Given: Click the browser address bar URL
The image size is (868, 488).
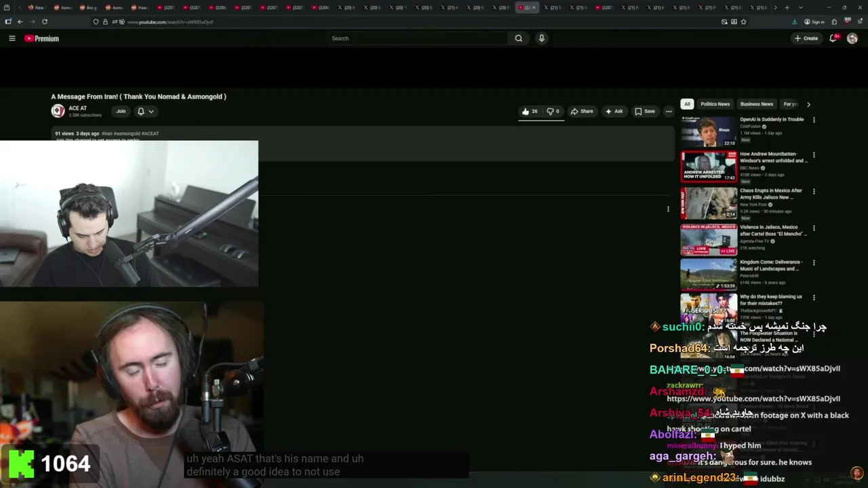Looking at the screenshot, I should click(x=170, y=22).
